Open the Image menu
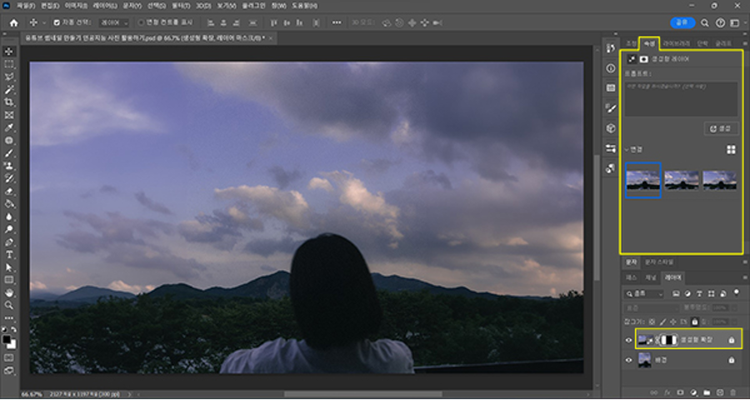This screenshot has width=750, height=400. point(77,6)
